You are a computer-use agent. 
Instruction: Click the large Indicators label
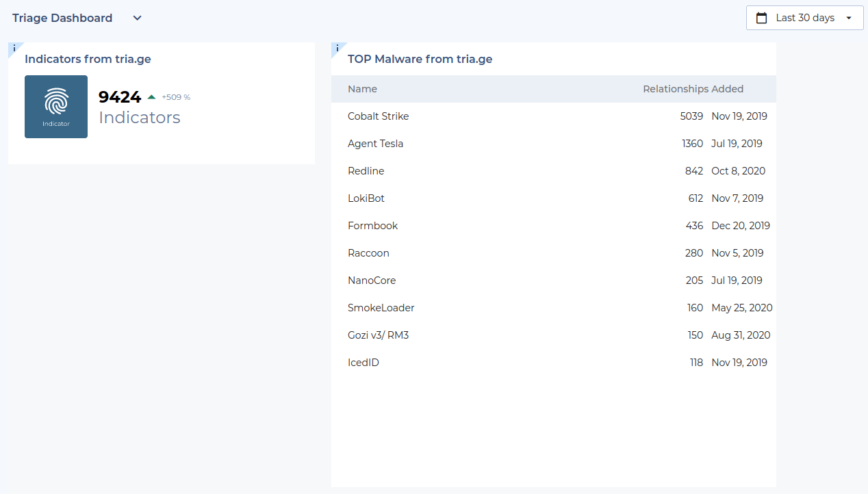point(140,118)
